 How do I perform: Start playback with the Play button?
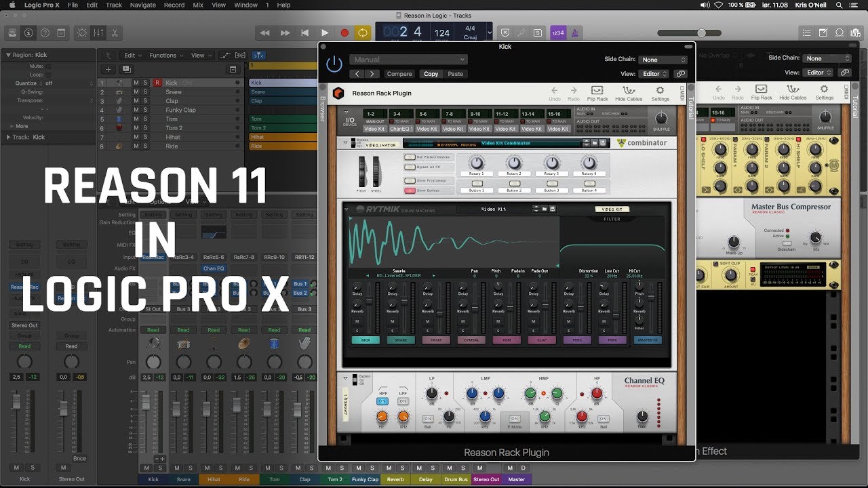point(325,33)
